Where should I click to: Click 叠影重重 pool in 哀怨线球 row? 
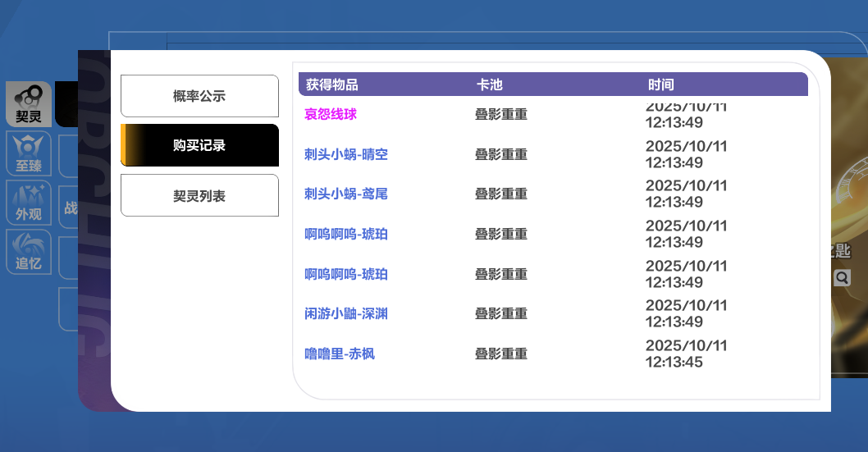500,114
